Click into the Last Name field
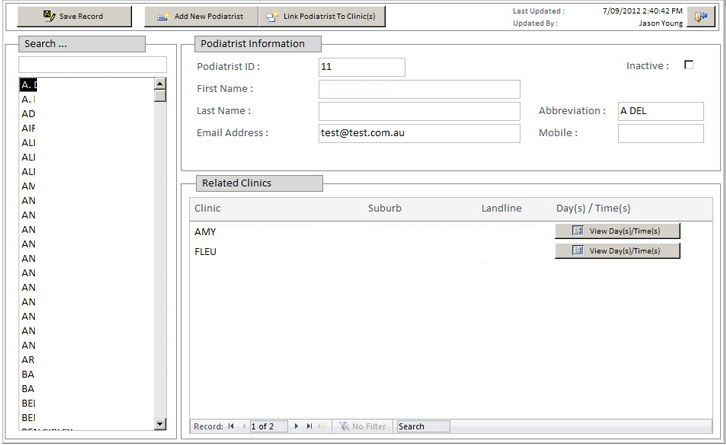726x445 pixels. tap(419, 111)
